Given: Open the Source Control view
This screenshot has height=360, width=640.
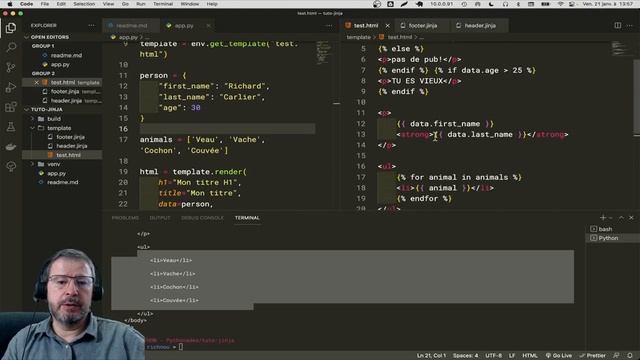Looking at the screenshot, I should [11, 67].
